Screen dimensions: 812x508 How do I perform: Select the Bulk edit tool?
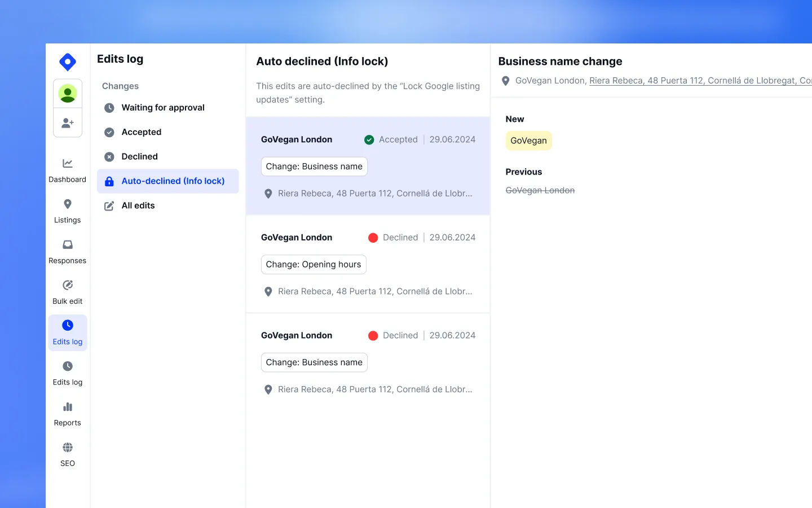(67, 292)
